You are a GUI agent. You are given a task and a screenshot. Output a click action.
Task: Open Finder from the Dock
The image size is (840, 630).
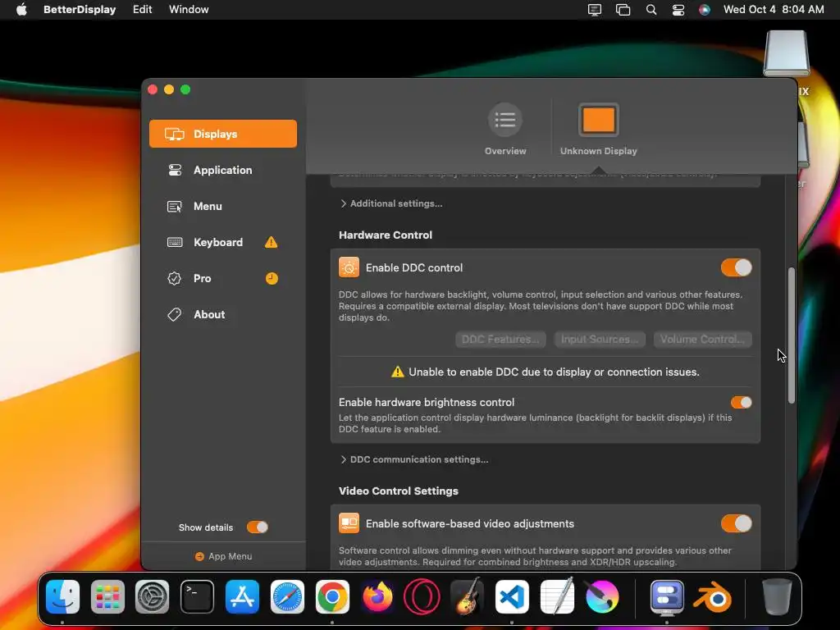coord(62,596)
